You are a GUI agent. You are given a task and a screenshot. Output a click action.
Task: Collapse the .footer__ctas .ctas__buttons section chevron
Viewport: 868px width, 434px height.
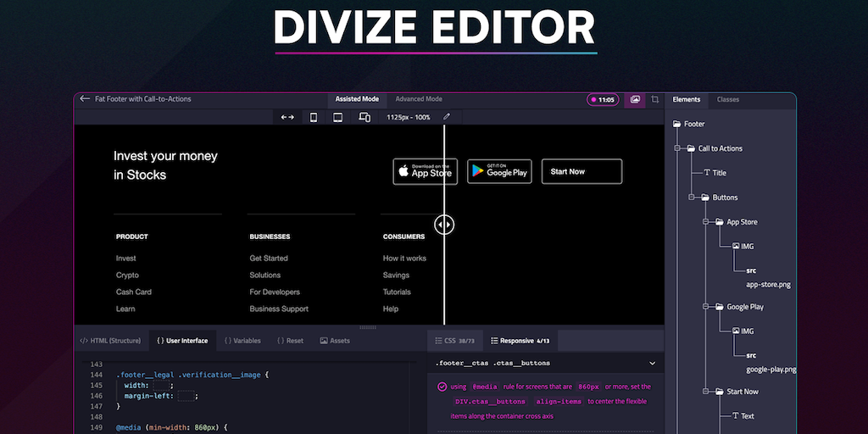650,363
